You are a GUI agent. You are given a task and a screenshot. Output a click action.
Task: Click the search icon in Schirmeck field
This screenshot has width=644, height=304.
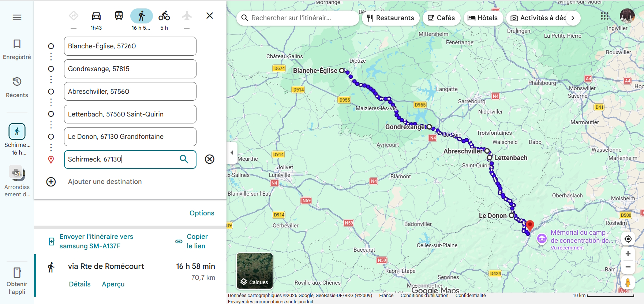(x=184, y=159)
